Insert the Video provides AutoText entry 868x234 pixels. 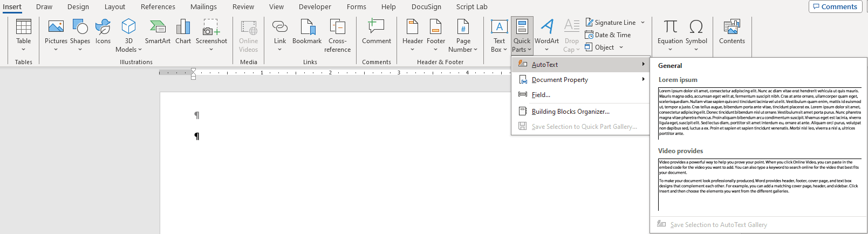(760, 184)
